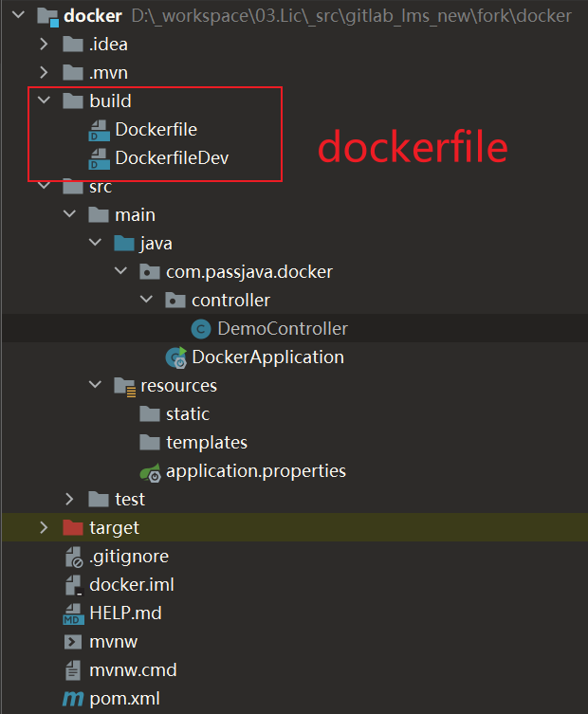Click the mvnw shell script icon

(73, 642)
